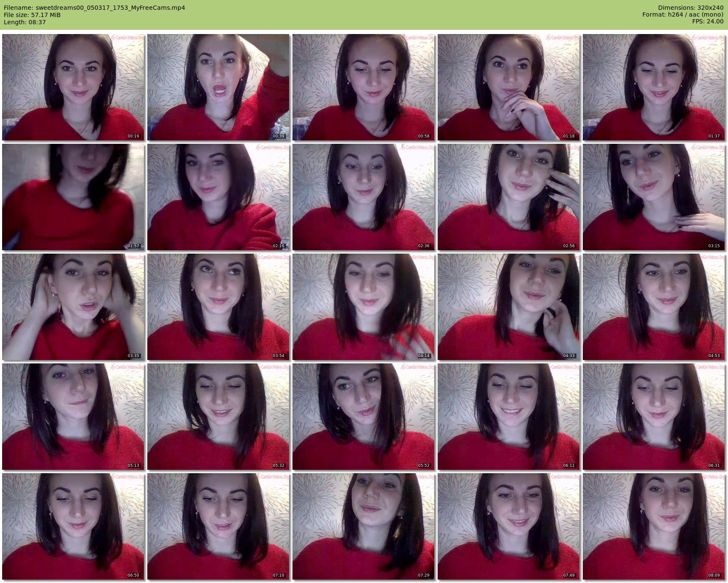Click the frame timestamped 07:49
This screenshot has height=583, width=728.
[509, 526]
